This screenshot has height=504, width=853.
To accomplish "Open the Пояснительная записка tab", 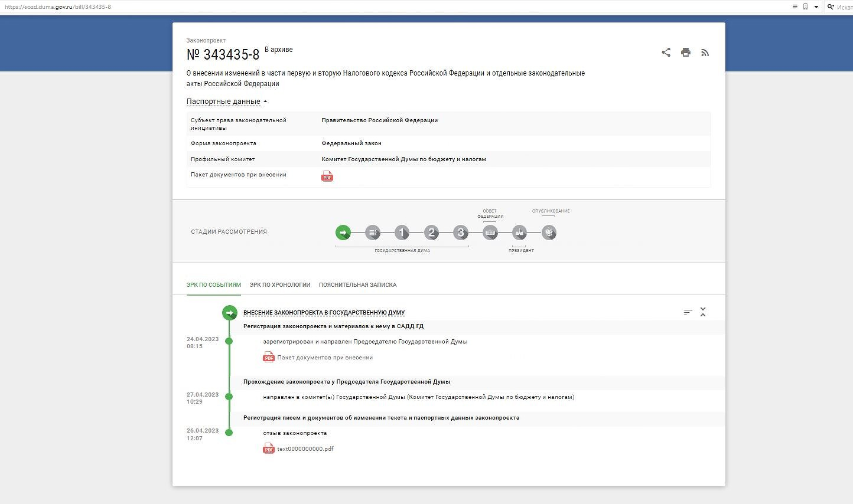I will (357, 285).
